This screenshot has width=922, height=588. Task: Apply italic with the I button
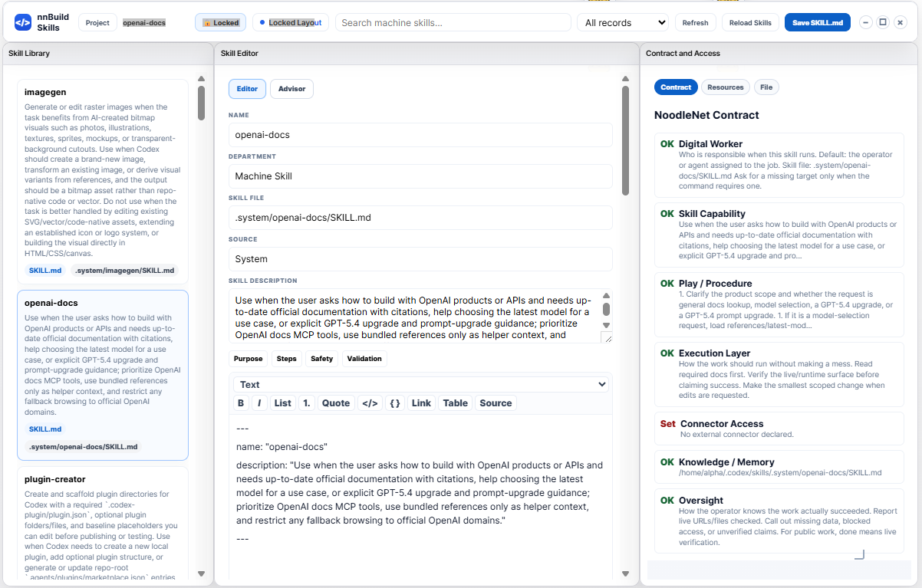click(260, 403)
